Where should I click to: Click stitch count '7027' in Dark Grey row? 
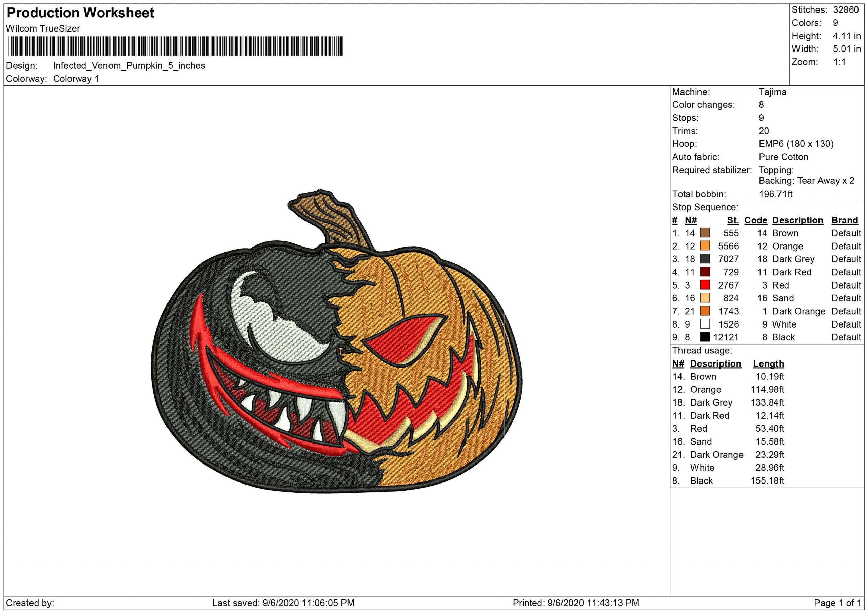(x=728, y=259)
